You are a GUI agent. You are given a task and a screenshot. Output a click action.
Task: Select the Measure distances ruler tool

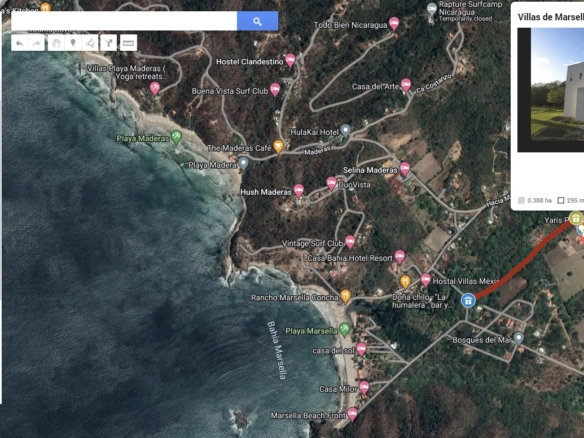[x=128, y=43]
